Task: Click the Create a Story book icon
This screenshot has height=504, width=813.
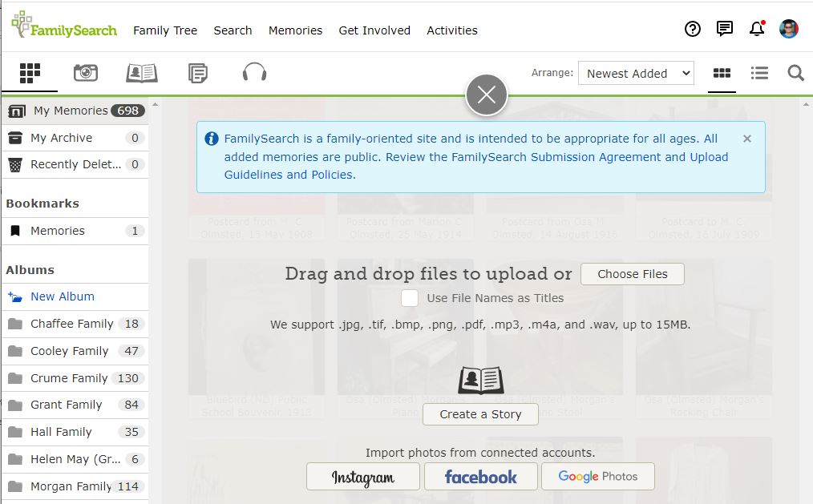Action: coord(480,380)
